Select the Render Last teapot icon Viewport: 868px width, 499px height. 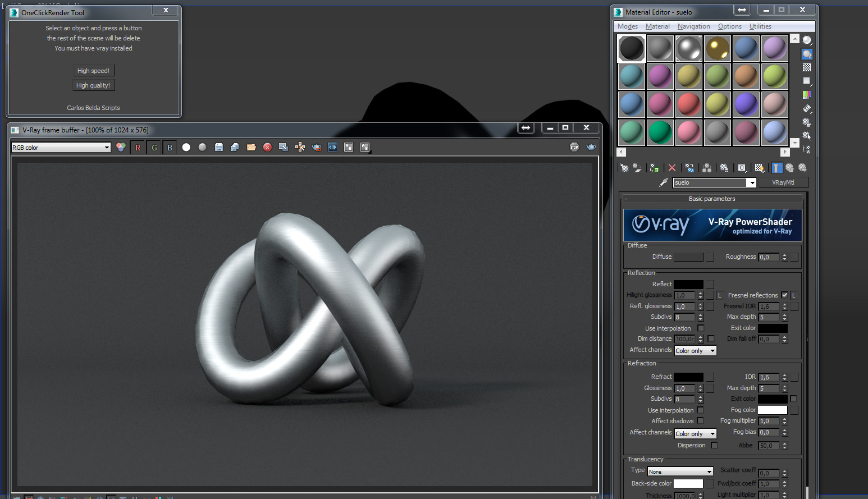coord(316,147)
